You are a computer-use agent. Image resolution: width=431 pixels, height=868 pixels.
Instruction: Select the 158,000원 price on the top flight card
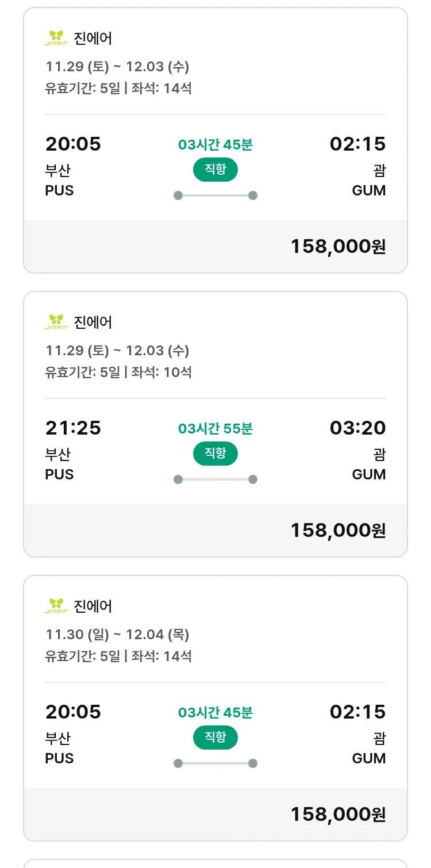click(338, 246)
